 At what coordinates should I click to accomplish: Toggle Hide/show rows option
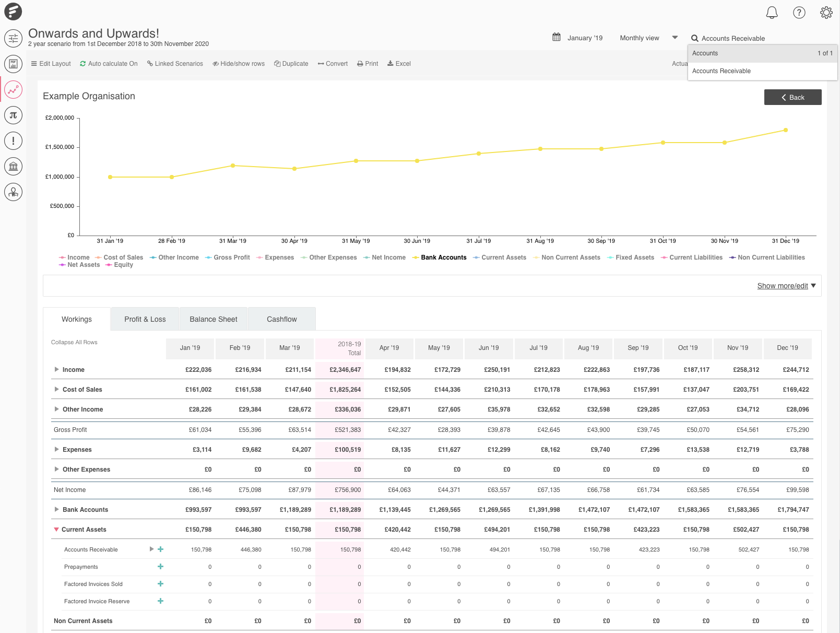click(x=239, y=63)
